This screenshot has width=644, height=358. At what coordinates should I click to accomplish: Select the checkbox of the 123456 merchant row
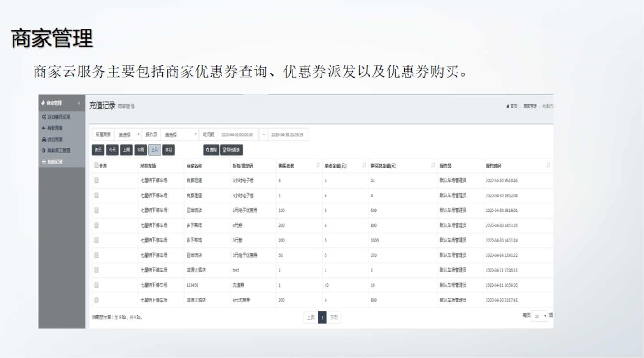(x=96, y=285)
